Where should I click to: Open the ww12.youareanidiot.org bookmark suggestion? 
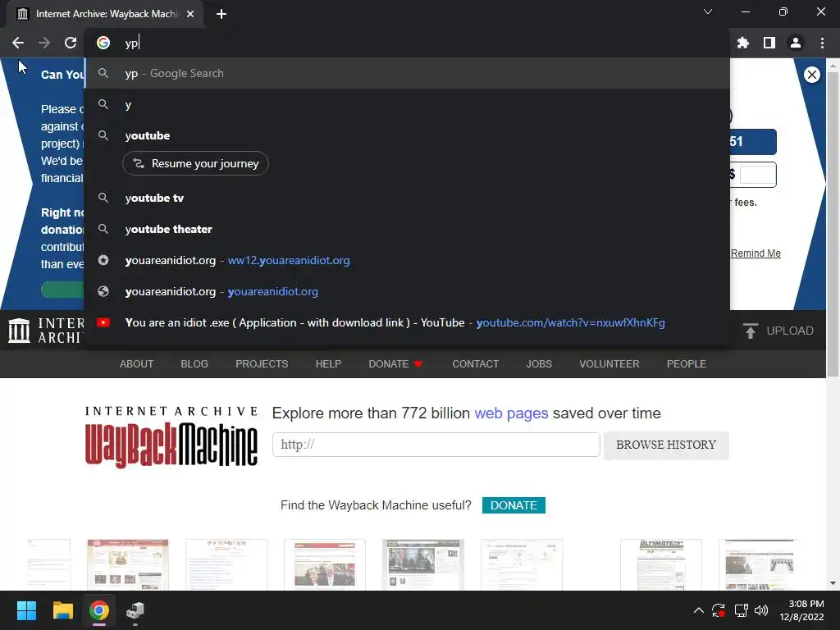pyautogui.click(x=407, y=260)
